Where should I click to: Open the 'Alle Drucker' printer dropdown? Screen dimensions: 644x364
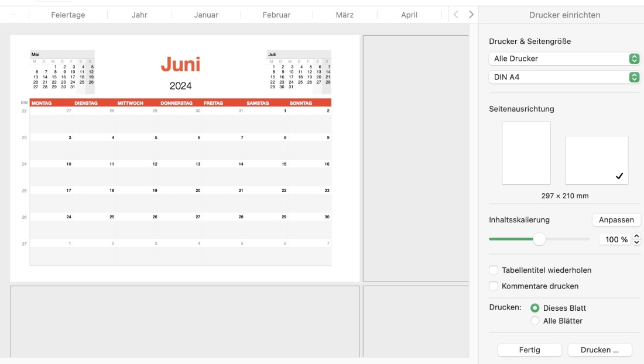[x=563, y=59]
